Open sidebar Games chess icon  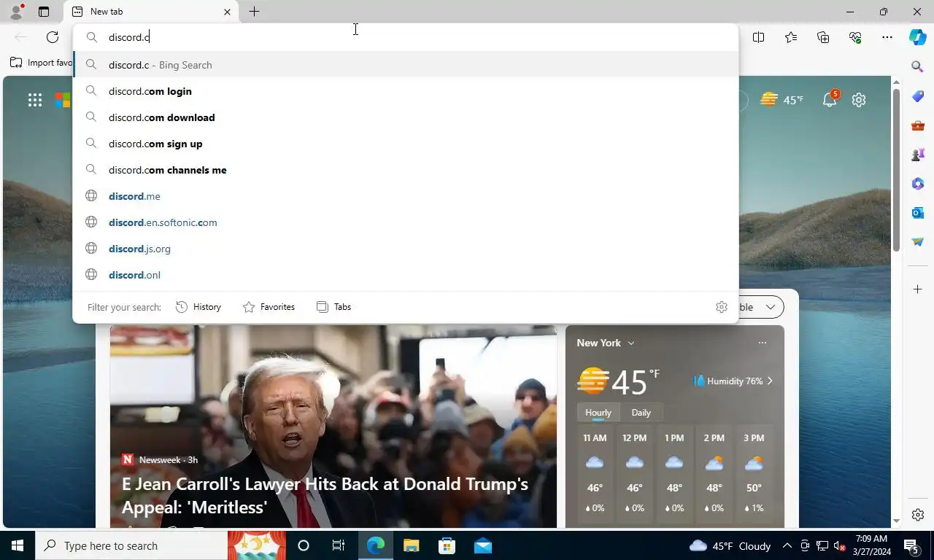tap(918, 155)
